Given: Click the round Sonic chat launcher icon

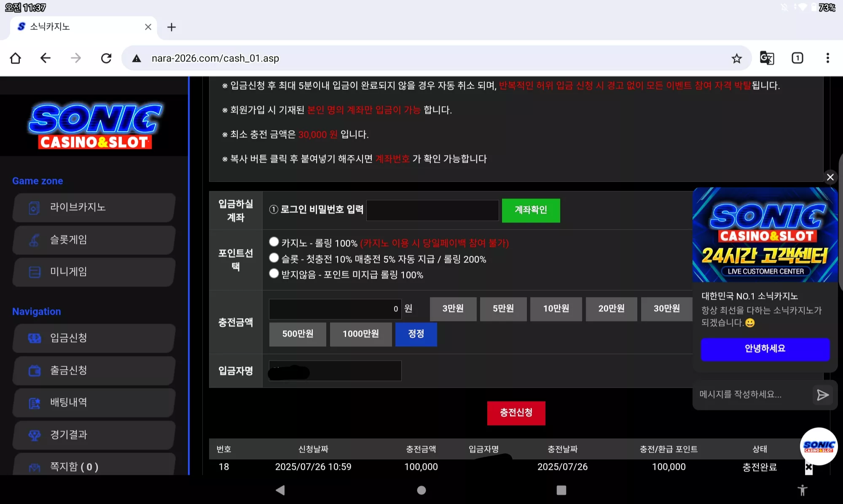Looking at the screenshot, I should (819, 446).
